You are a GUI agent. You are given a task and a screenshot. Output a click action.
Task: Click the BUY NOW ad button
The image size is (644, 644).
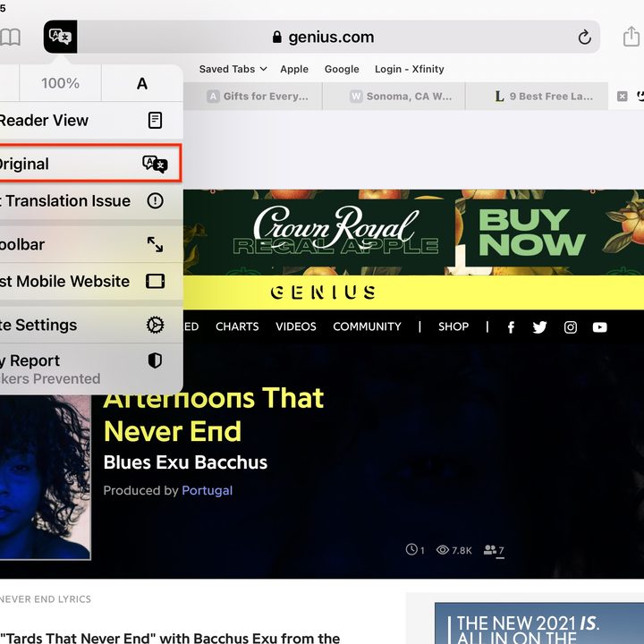pyautogui.click(x=532, y=232)
